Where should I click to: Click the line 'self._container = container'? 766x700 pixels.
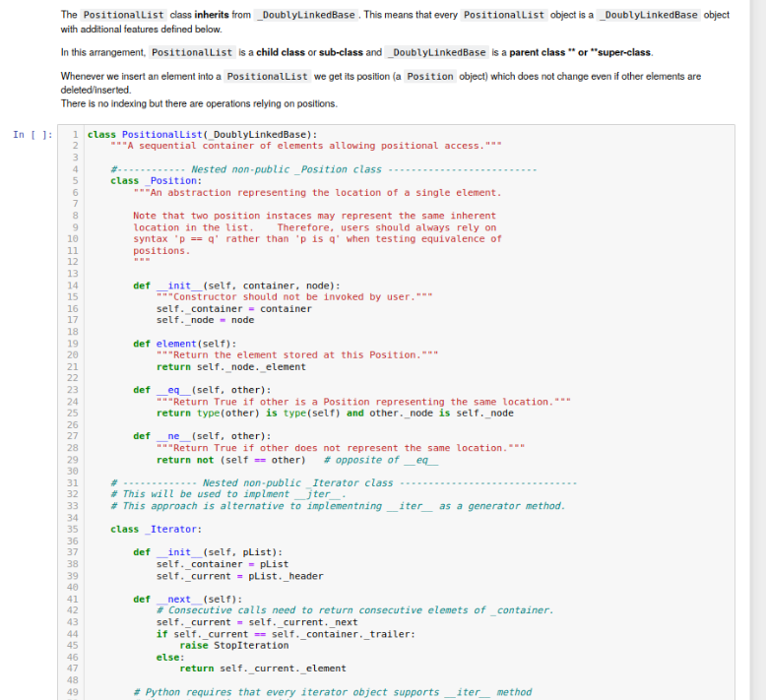click(x=233, y=309)
